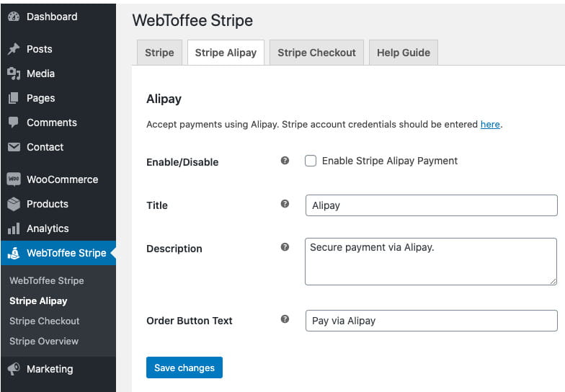Click the Comments speech bubble icon
The image size is (565, 392).
click(13, 122)
